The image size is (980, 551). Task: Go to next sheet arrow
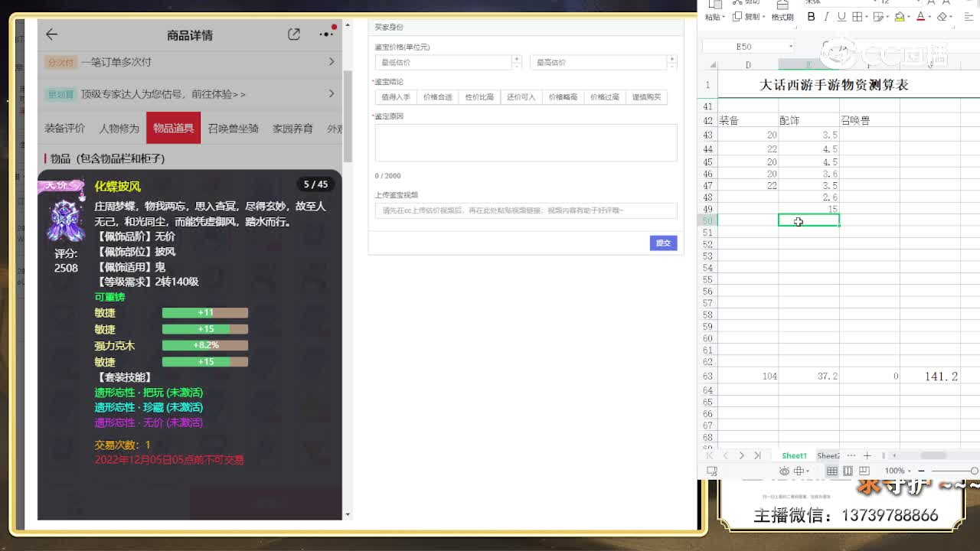pyautogui.click(x=741, y=455)
